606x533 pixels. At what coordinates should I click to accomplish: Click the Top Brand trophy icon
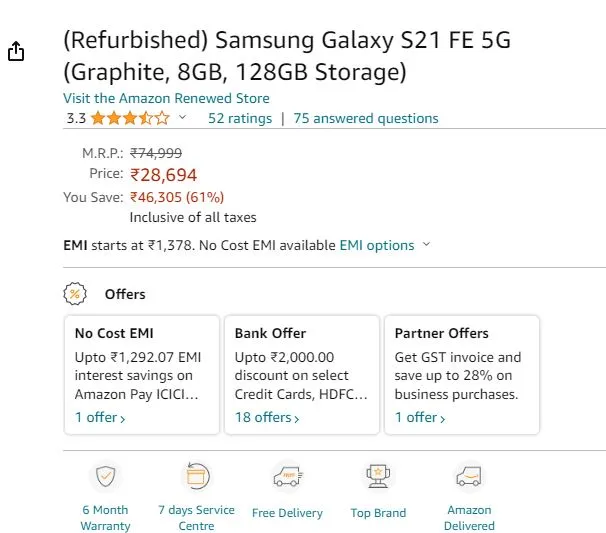coord(378,476)
